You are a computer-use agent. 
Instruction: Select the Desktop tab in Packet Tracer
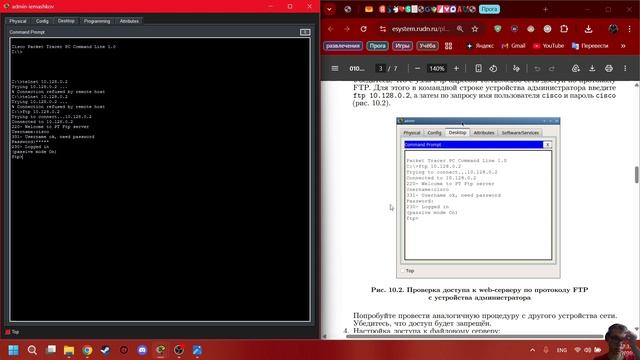point(66,21)
